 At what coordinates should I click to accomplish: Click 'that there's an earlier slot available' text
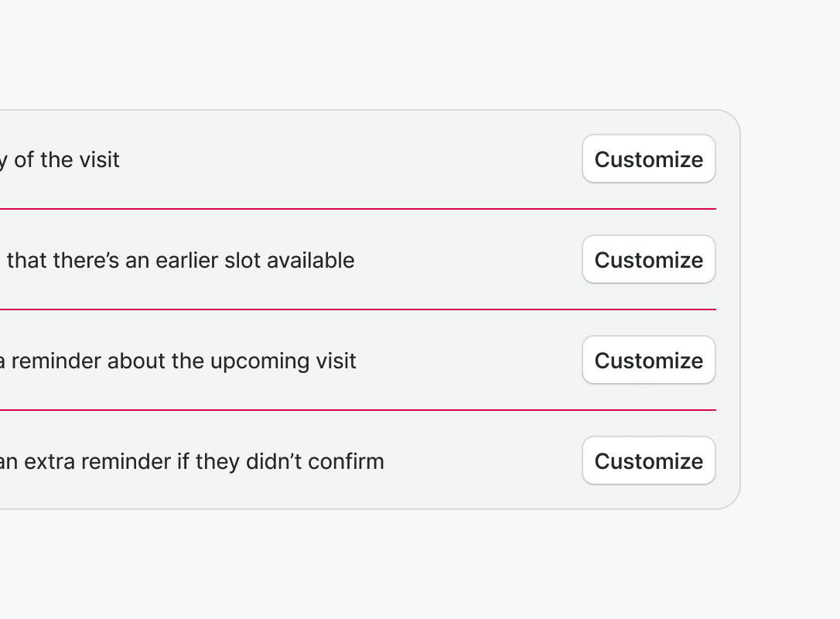point(180,261)
